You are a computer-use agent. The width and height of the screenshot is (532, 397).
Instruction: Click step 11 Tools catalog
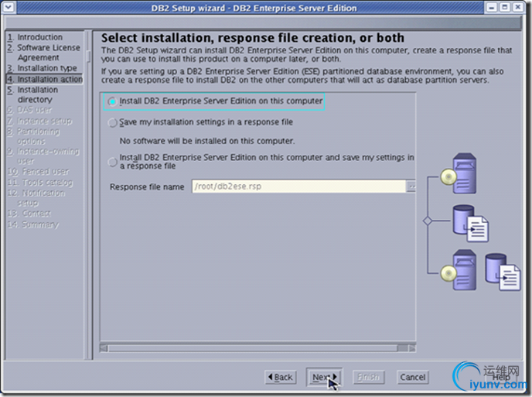pyautogui.click(x=40, y=183)
